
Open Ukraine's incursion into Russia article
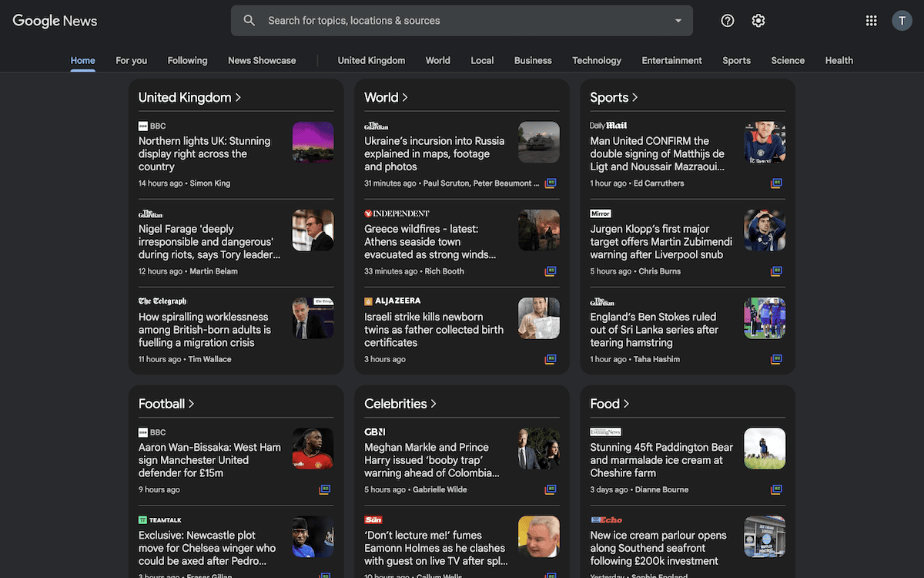[x=434, y=153]
